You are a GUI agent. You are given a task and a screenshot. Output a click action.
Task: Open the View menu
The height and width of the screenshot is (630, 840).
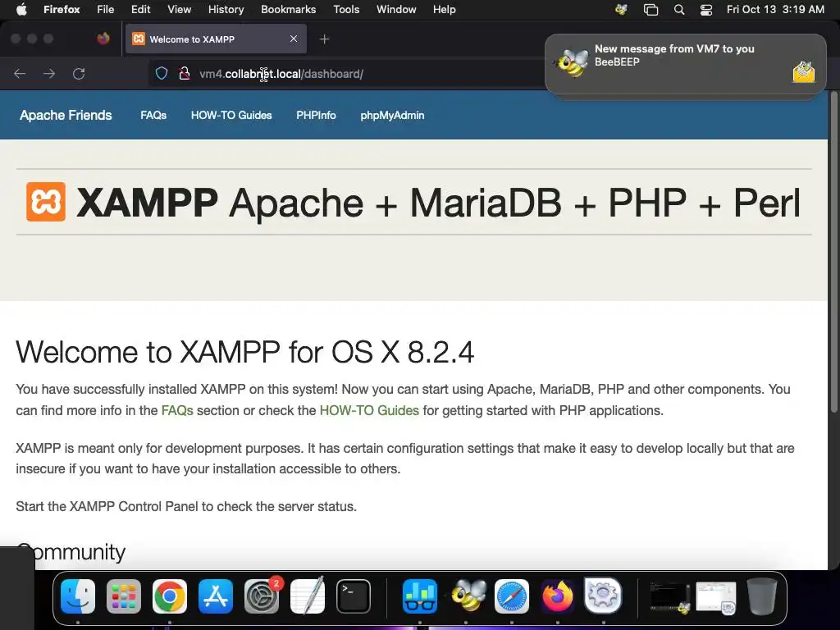pyautogui.click(x=179, y=9)
